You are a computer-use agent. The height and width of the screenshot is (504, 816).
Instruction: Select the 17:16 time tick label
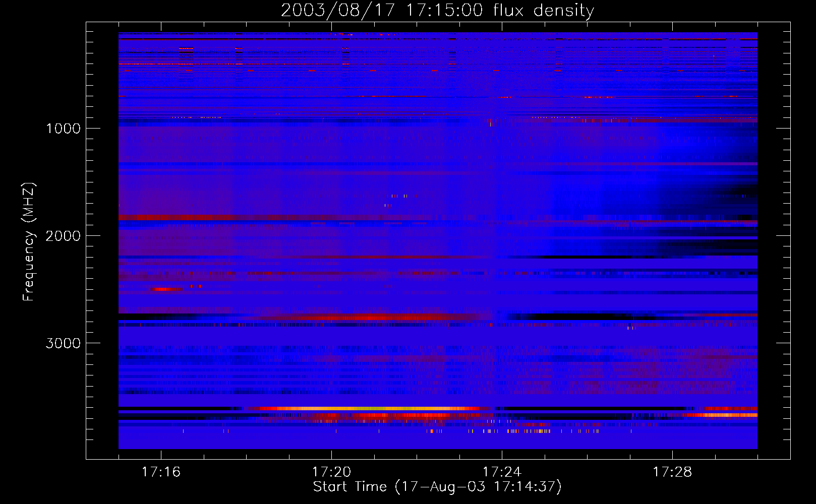pos(161,472)
